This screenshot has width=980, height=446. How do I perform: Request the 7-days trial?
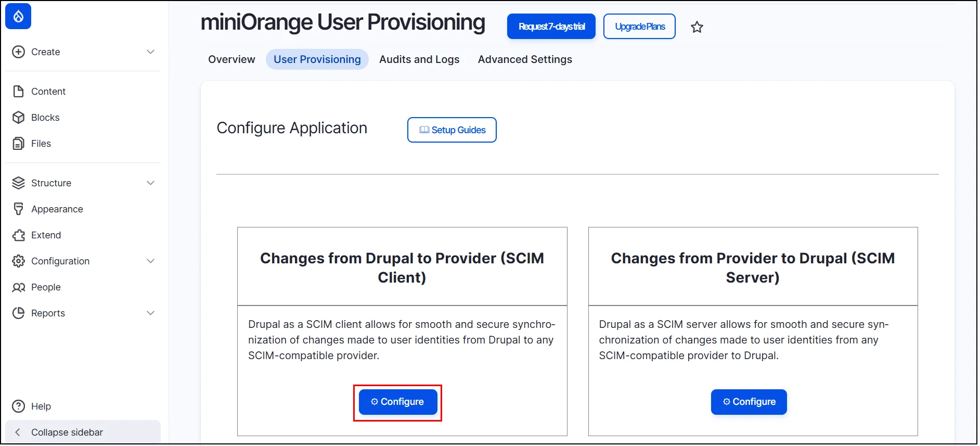551,27
